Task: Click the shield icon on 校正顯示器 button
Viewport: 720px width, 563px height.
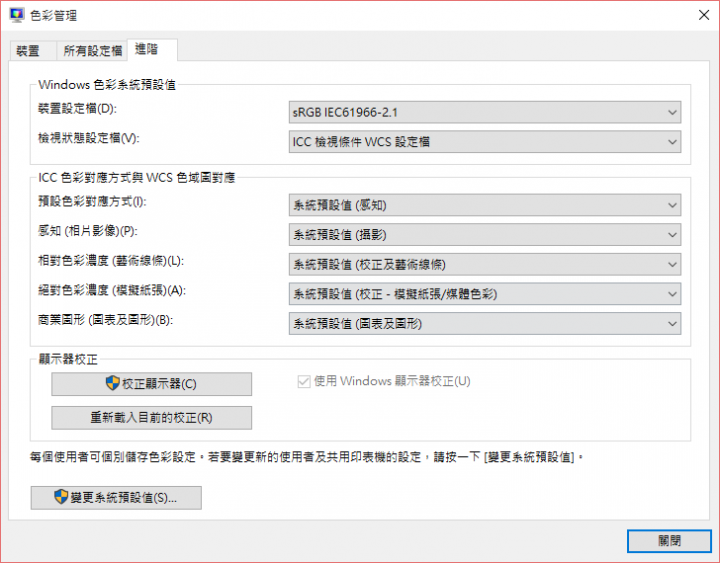Action: (112, 383)
